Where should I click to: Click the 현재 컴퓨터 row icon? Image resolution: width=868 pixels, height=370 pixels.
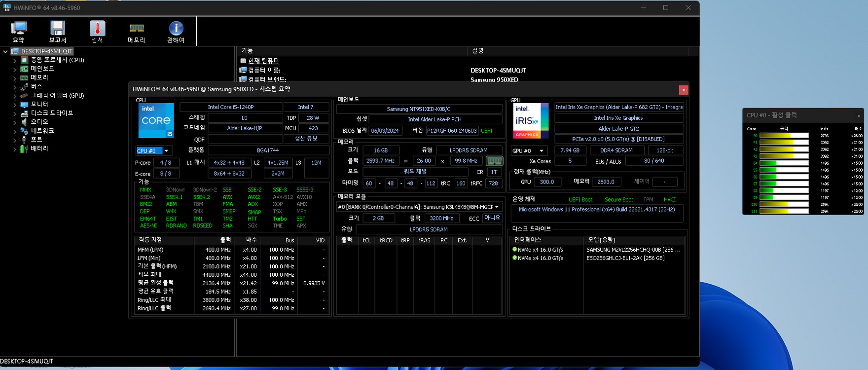[243, 61]
